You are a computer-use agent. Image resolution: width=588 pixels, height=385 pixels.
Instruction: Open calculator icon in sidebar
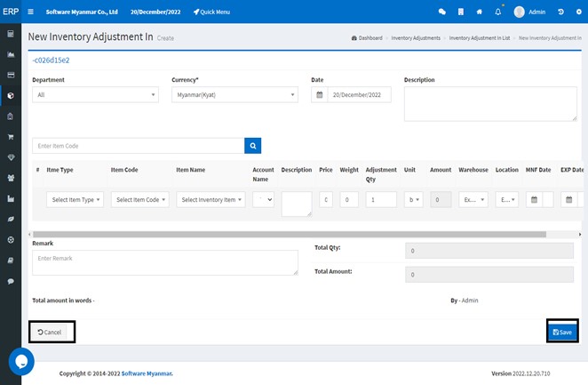pos(11,34)
